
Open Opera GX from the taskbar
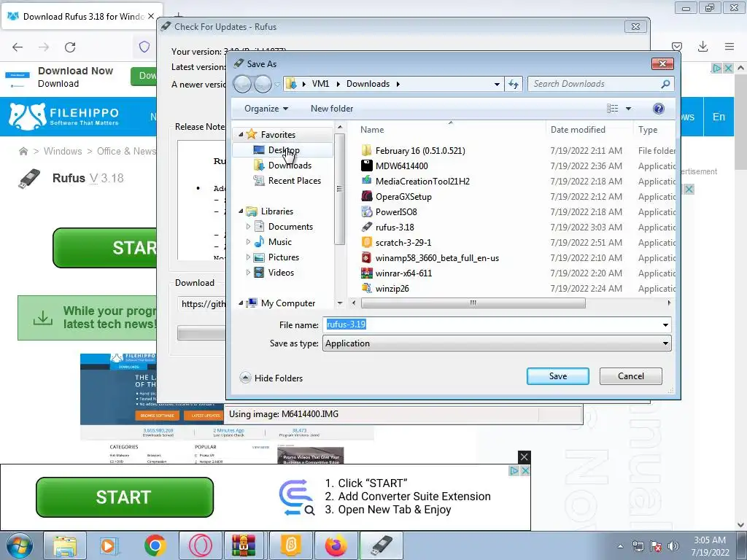pyautogui.click(x=200, y=545)
